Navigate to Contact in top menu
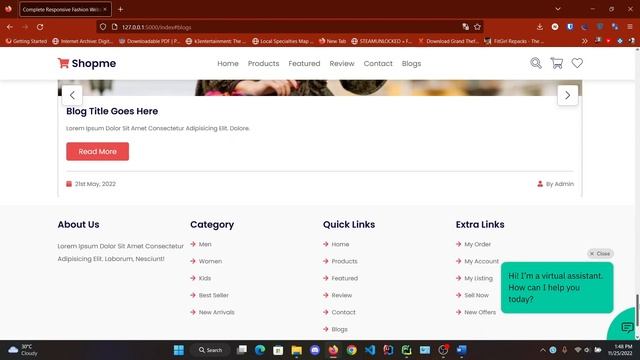This screenshot has height=360, width=640. point(378,64)
